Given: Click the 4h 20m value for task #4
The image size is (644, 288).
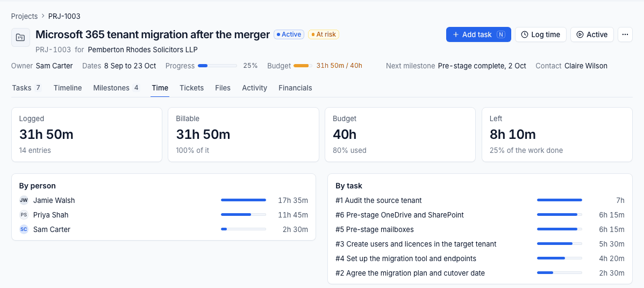Looking at the screenshot, I should [x=612, y=258].
